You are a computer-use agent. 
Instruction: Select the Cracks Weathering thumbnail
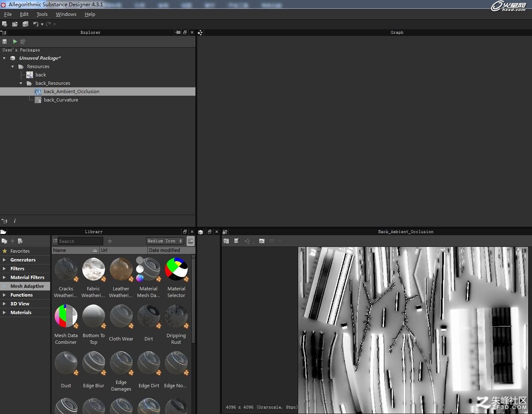(66, 269)
